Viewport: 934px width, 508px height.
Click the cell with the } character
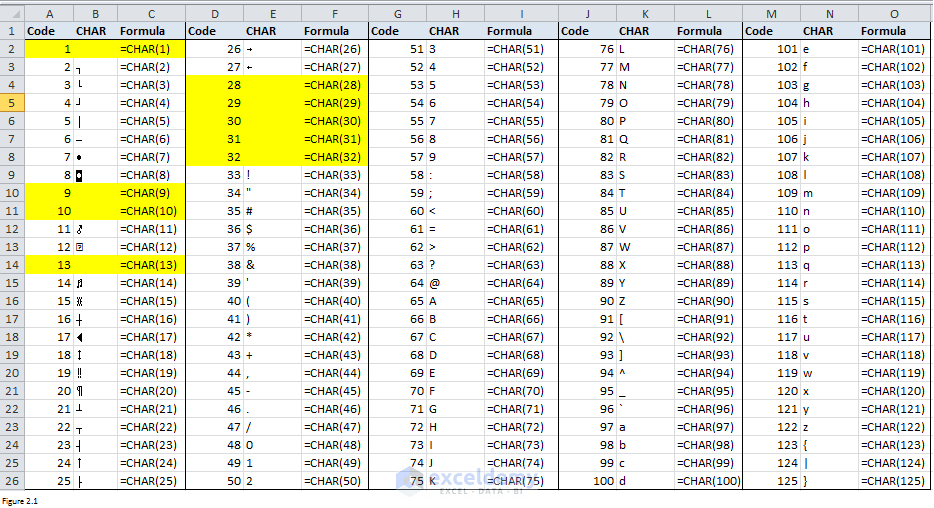(x=829, y=481)
